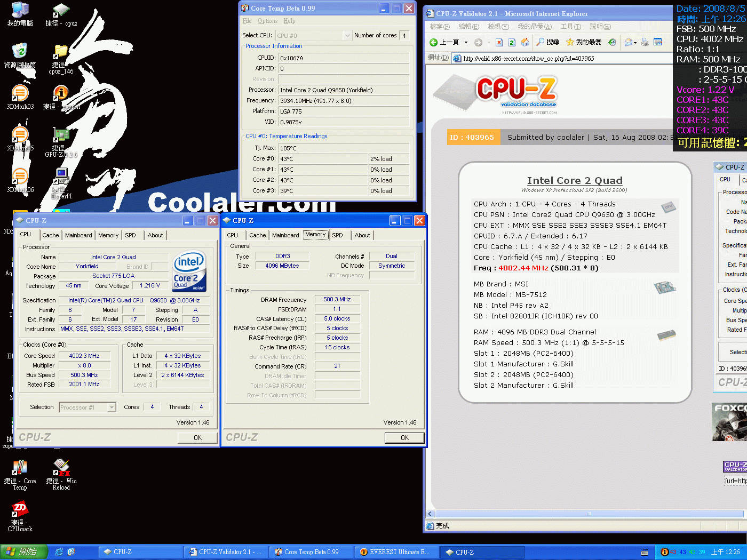Viewport: 747px width, 560px height.
Task: Click the IE Refresh icon
Action: (512, 42)
